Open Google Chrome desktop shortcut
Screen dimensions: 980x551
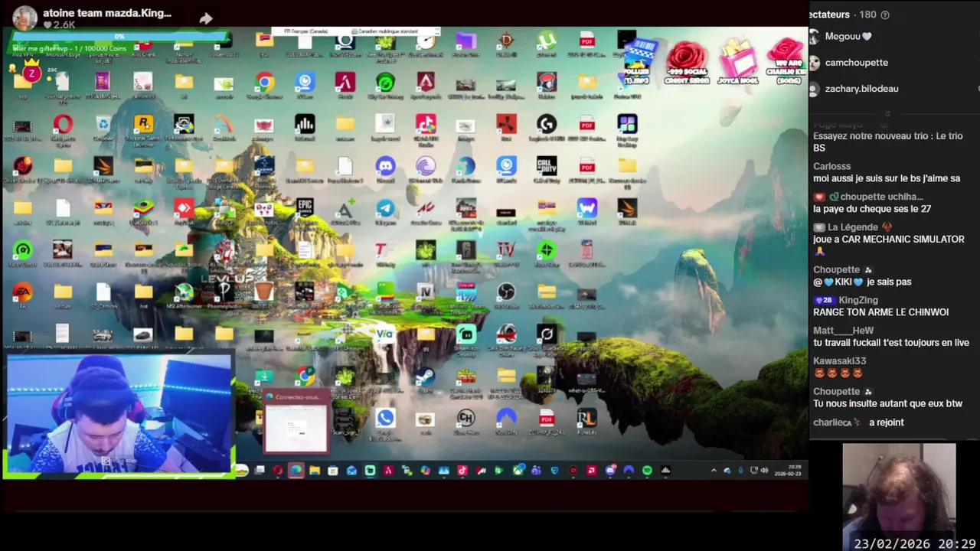[264, 83]
